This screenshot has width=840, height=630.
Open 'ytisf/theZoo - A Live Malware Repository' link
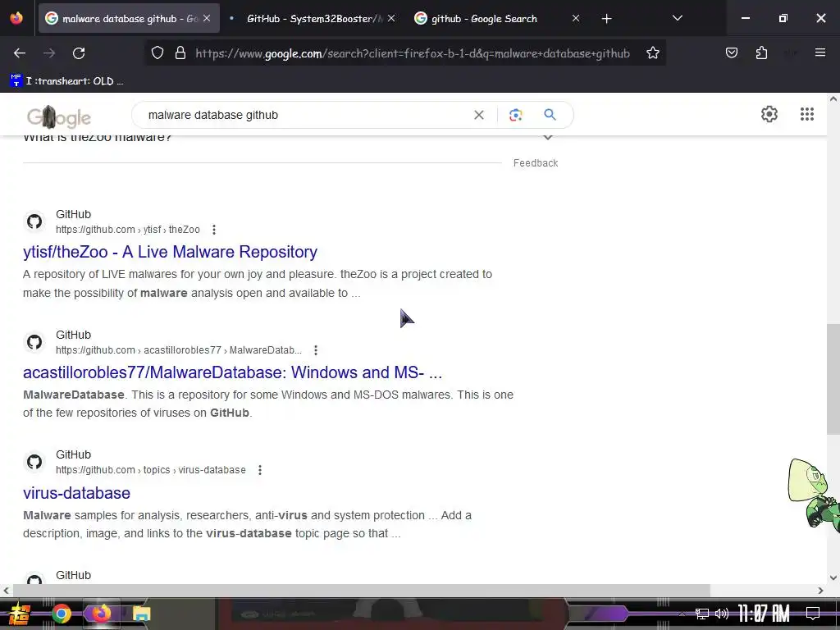170,252
